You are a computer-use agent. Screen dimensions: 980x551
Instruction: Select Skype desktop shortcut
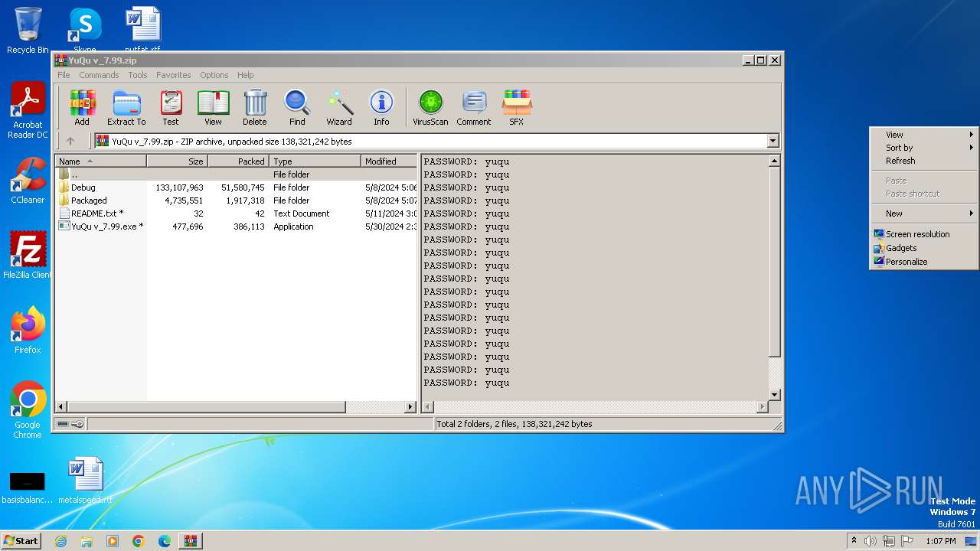tap(84, 31)
